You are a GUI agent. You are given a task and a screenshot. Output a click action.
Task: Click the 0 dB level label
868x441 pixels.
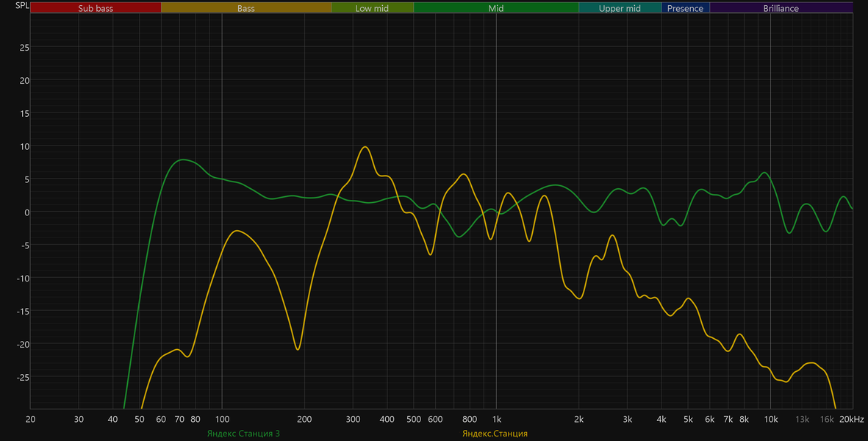tap(27, 212)
